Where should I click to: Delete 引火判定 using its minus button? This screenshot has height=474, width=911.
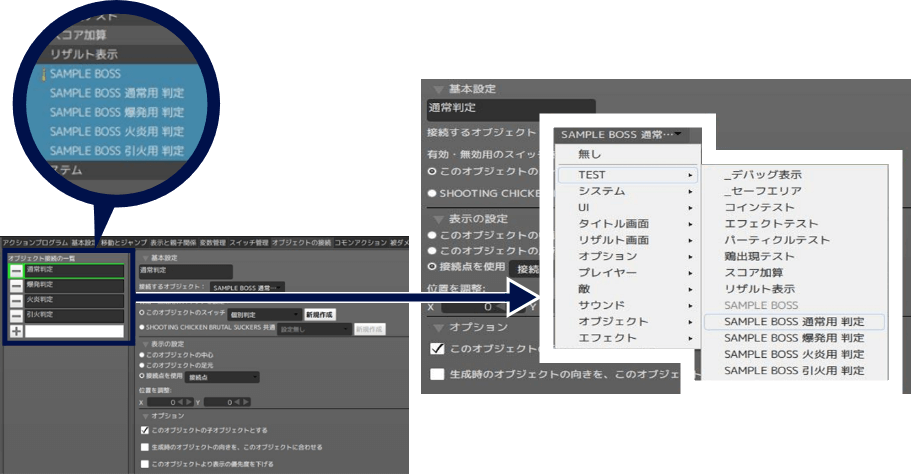(x=16, y=314)
